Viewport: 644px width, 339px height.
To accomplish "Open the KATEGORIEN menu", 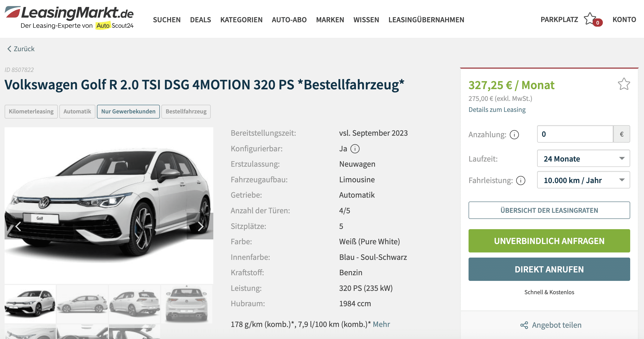I will tap(241, 20).
